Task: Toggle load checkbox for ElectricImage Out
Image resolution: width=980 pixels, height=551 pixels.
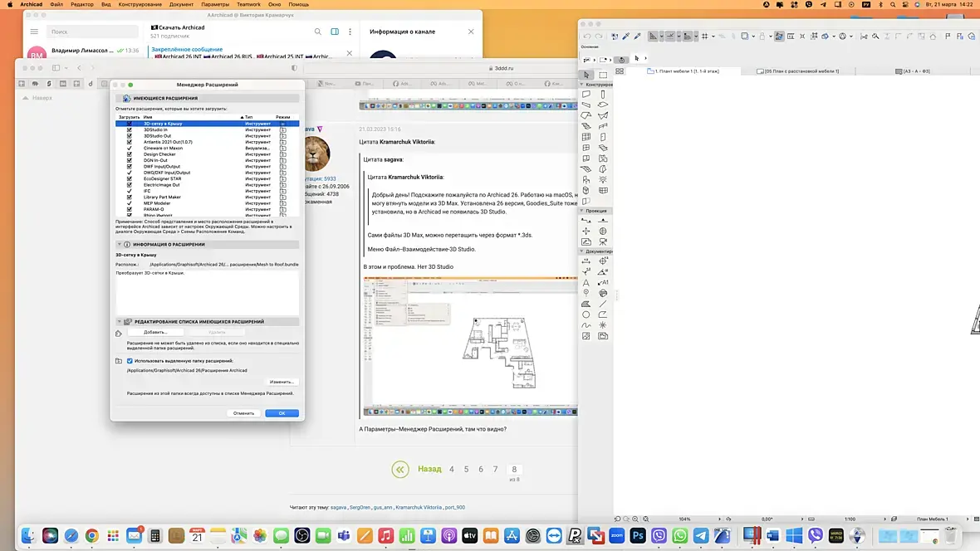Action: coord(130,185)
